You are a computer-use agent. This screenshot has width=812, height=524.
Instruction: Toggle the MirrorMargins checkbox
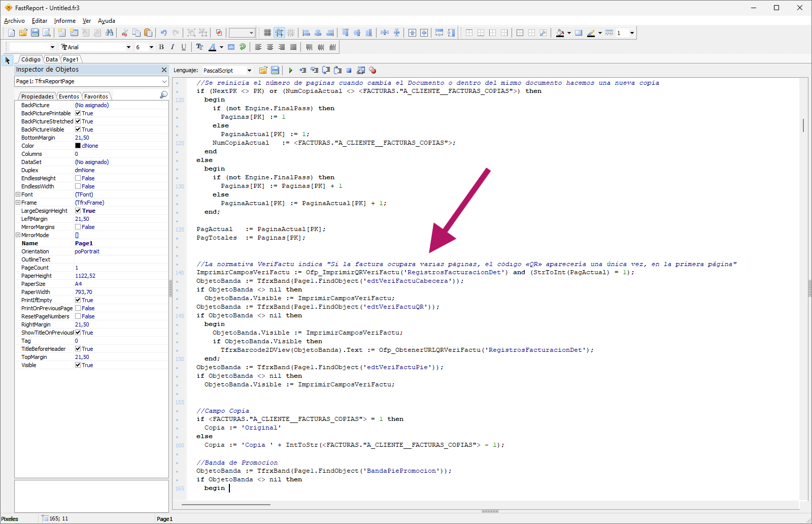[x=78, y=227]
